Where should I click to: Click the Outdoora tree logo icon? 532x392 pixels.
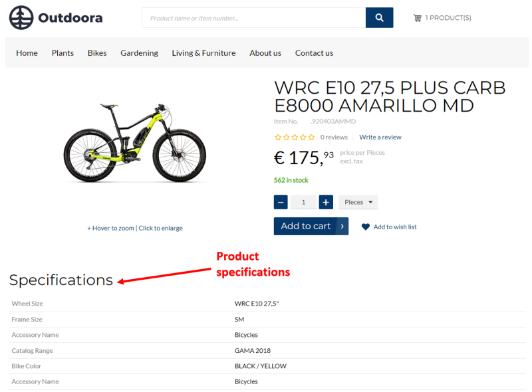coord(21,18)
